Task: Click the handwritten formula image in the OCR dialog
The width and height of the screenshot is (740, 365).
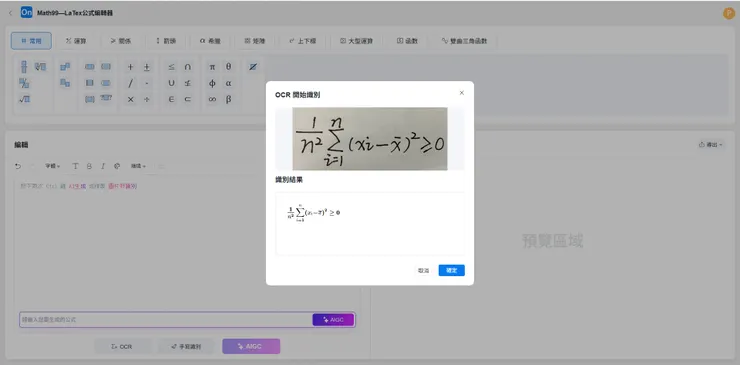Action: (x=370, y=139)
